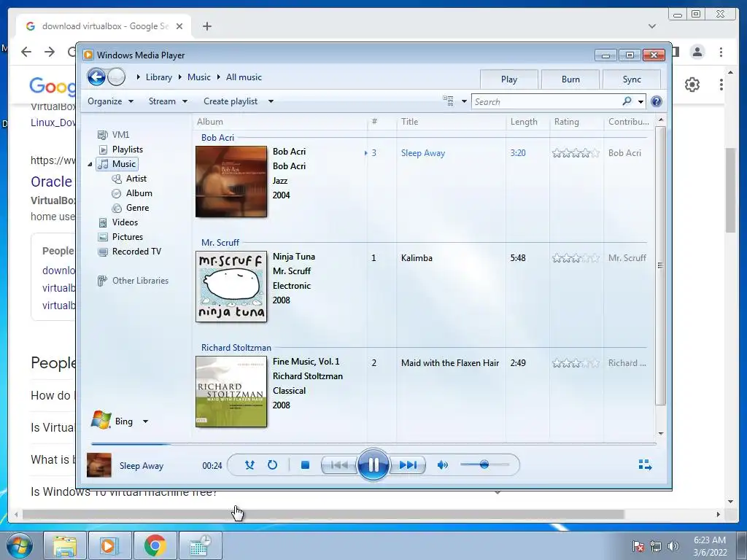The height and width of the screenshot is (560, 747).
Task: Toggle repeat mode in Media Player
Action: (273, 464)
